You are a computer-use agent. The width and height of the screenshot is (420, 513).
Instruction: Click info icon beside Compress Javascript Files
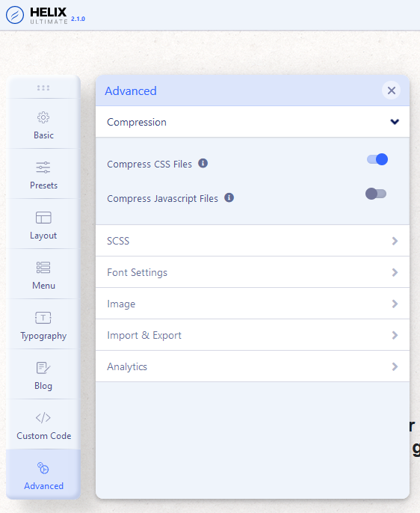pos(229,197)
